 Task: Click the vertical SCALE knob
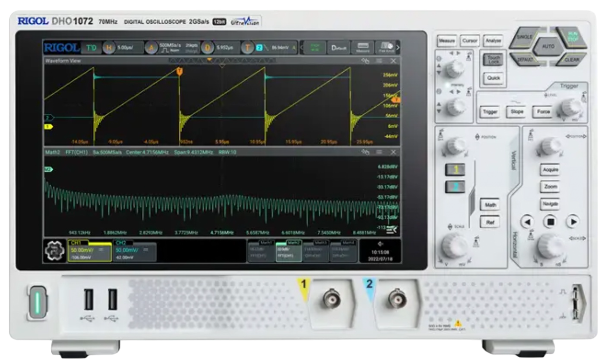[x=455, y=245]
